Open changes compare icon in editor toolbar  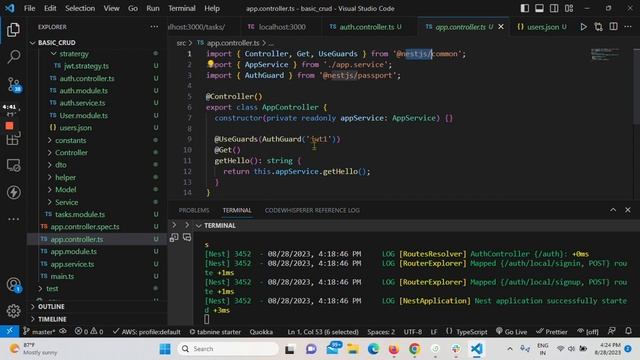[598, 27]
